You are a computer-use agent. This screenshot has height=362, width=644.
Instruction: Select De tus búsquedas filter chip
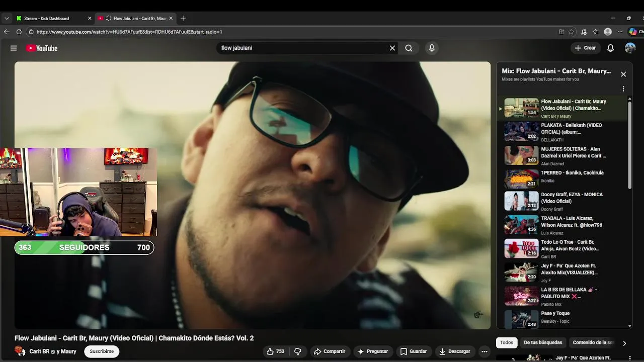pos(543,342)
